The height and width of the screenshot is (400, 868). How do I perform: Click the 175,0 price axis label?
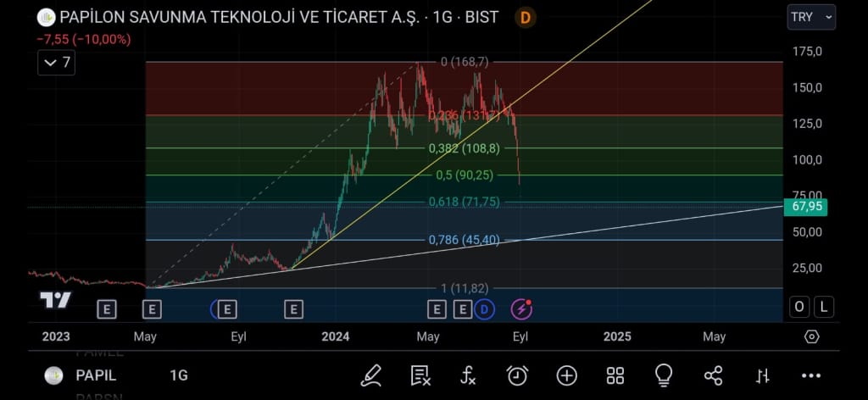pos(807,52)
